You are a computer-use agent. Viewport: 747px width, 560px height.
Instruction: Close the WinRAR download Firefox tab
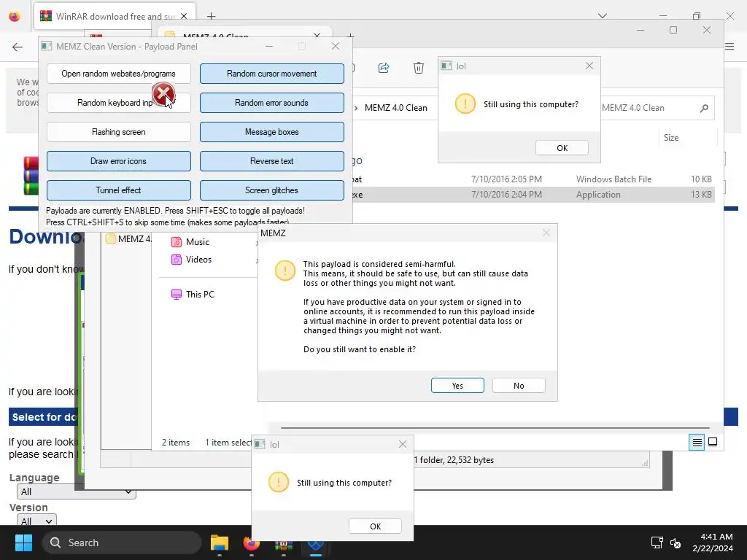point(184,16)
